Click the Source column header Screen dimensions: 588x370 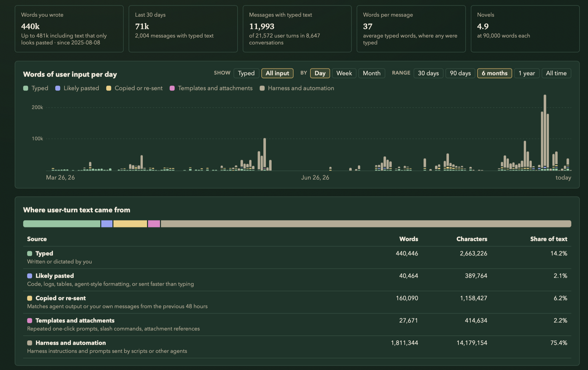coord(37,239)
